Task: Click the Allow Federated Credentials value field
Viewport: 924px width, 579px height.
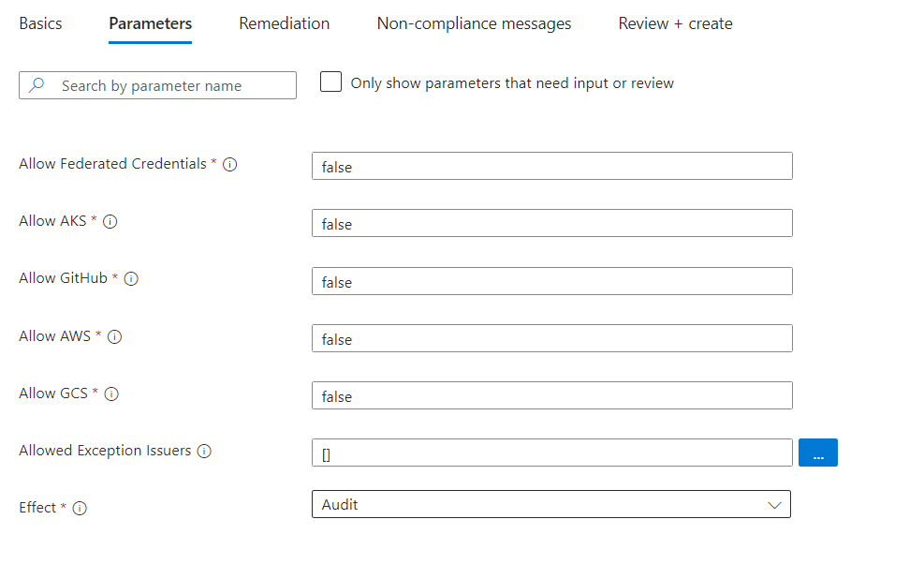Action: pos(552,166)
